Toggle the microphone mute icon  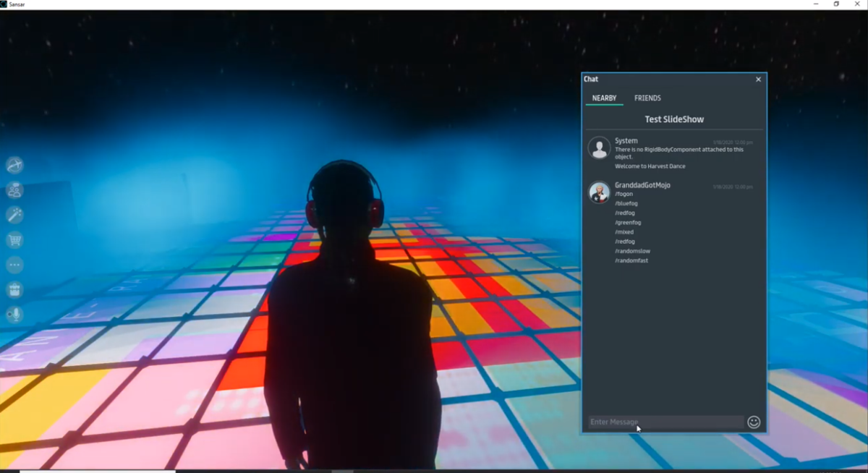pos(14,315)
